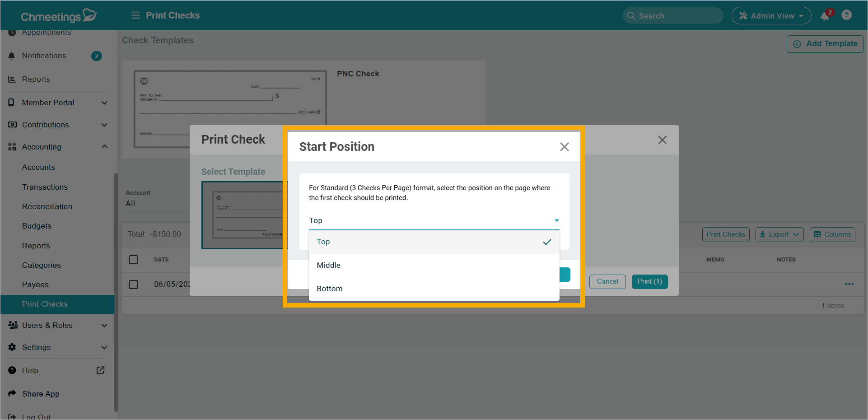Click the NOTES column header

click(786, 260)
